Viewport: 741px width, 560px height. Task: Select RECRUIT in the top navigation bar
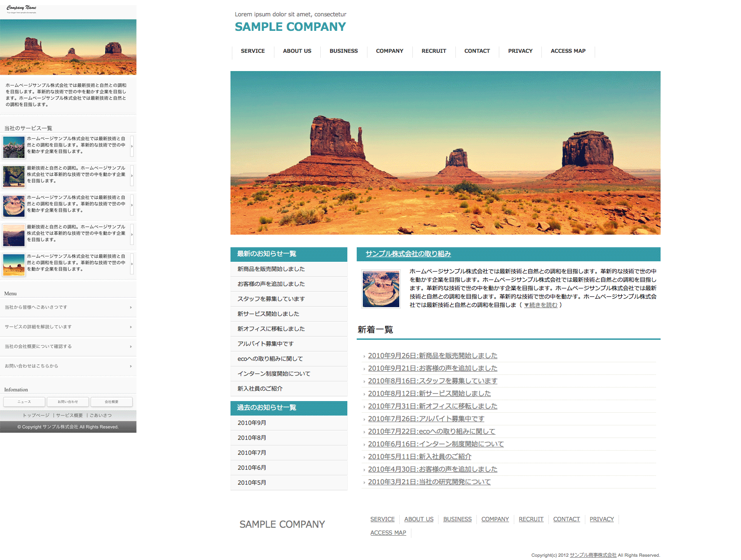click(433, 51)
